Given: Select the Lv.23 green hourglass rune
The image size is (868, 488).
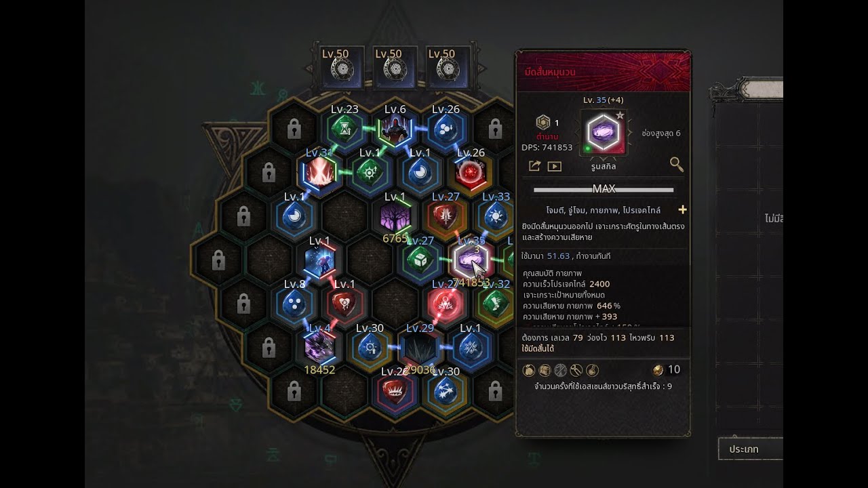Looking at the screenshot, I should pos(344,128).
